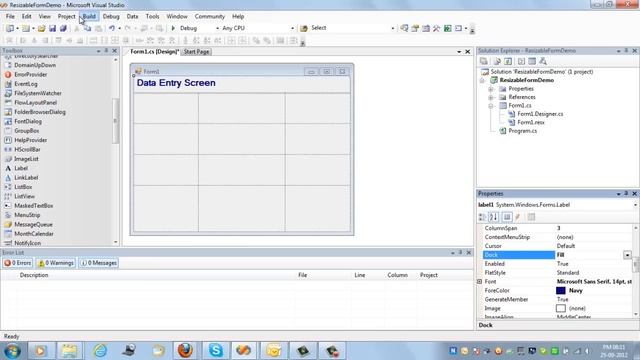Open the Build menu
Viewport: 640px width, 360px height.
point(89,16)
